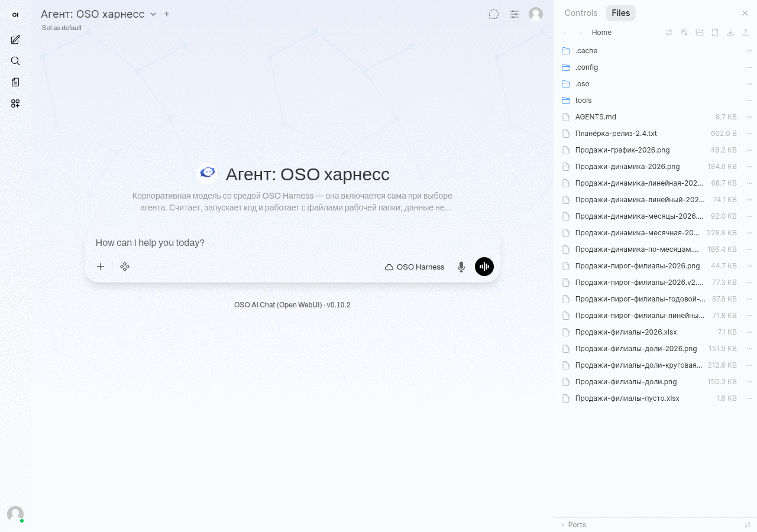Create a new folder in Files

point(700,33)
